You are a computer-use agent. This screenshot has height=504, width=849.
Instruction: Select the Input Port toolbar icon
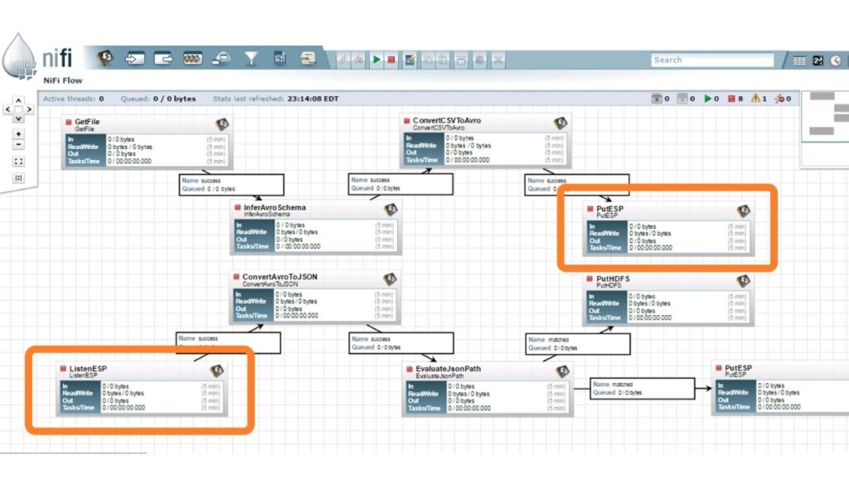(x=135, y=58)
